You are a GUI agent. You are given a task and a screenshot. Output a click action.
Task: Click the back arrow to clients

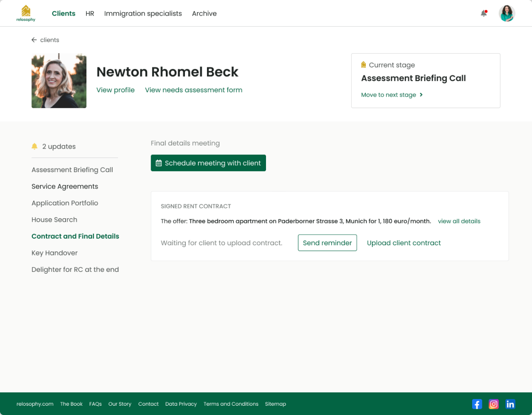pyautogui.click(x=34, y=40)
